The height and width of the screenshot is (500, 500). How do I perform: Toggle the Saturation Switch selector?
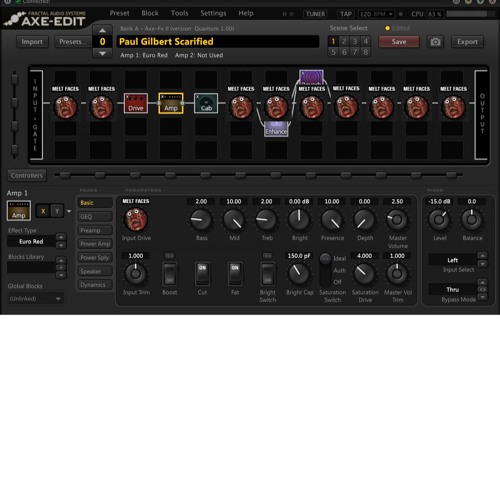coord(325,270)
